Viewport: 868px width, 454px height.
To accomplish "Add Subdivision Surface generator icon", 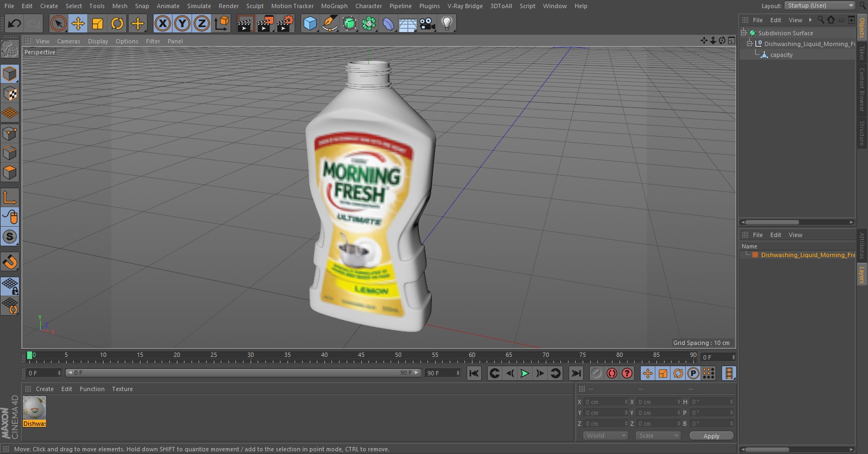I will point(349,23).
